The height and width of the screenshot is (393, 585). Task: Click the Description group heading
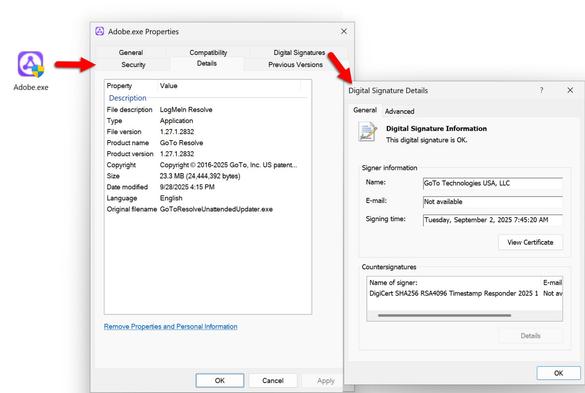pyautogui.click(x=128, y=98)
